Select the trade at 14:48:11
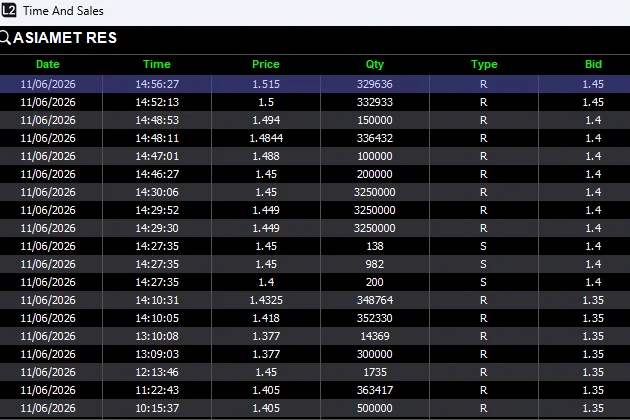Screen dimensions: 630x420 [315, 138]
